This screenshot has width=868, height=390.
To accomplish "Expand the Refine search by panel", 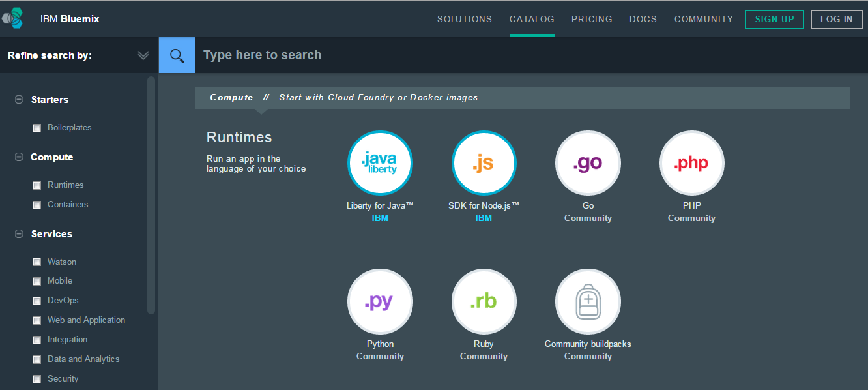I will (x=143, y=55).
